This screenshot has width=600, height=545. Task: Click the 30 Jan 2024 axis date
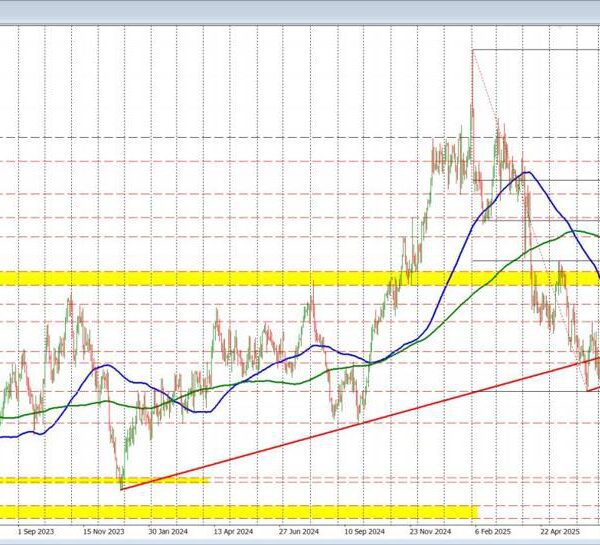[x=172, y=534]
